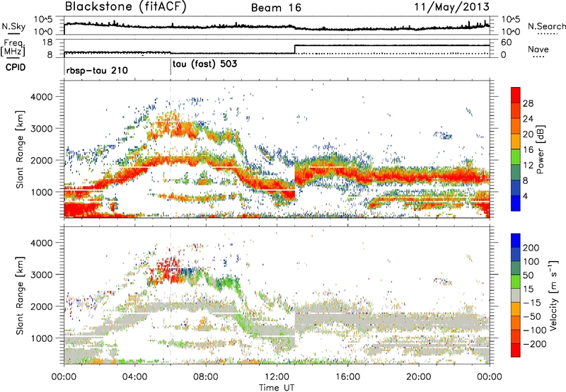
Task: Click the Freq. [MHz] axis label
Action: point(14,48)
